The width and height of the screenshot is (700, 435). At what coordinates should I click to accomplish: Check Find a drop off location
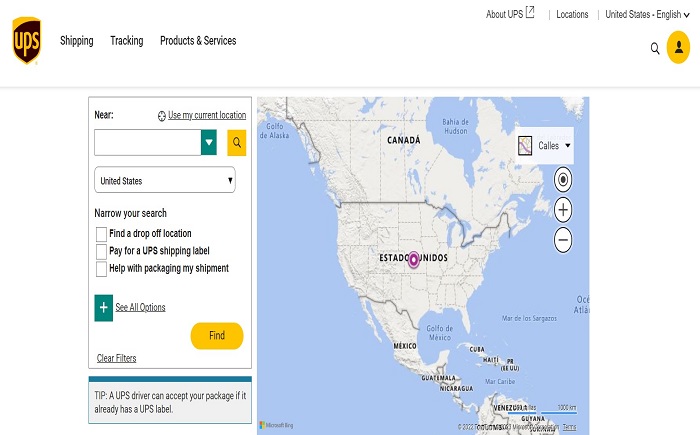tap(101, 234)
